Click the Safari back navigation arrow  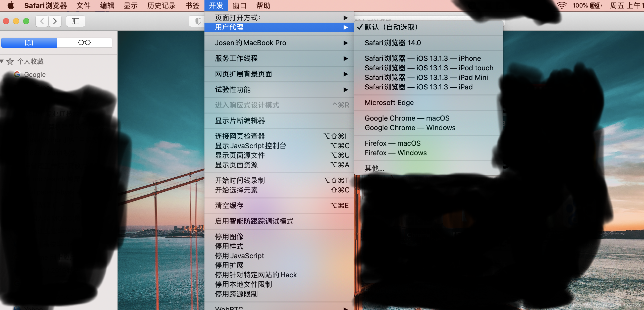(42, 21)
